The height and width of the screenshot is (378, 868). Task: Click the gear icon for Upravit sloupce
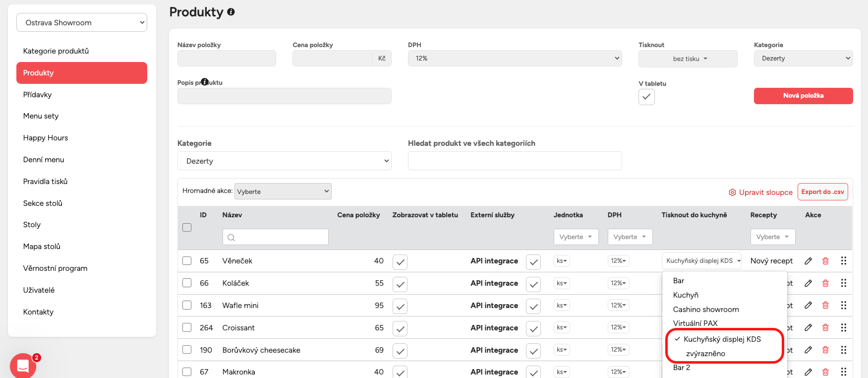click(732, 192)
